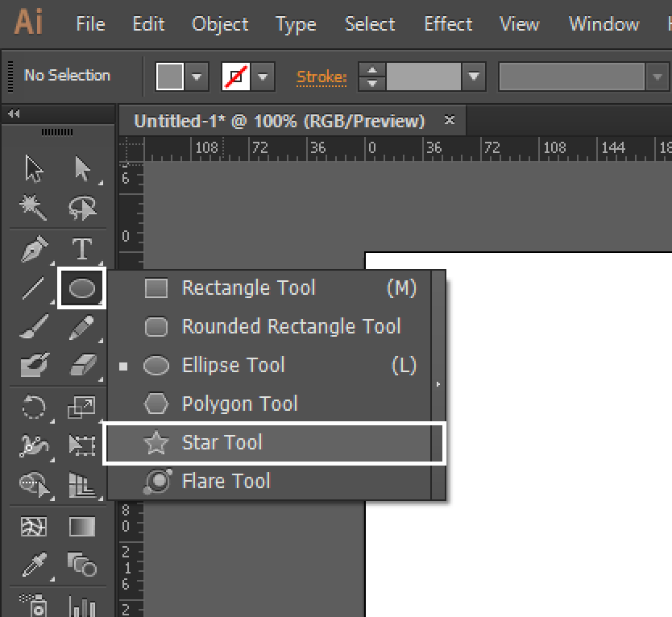Choose Flare Tool from flyout
672x617 pixels.
269,481
